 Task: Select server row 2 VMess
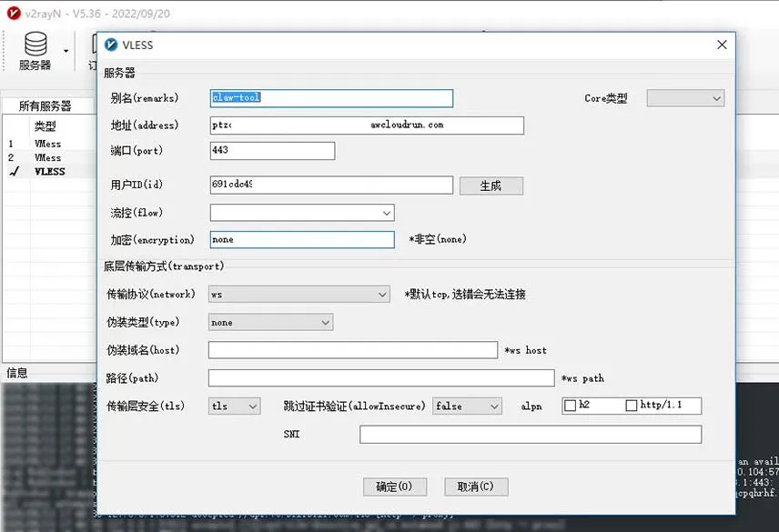point(50,158)
